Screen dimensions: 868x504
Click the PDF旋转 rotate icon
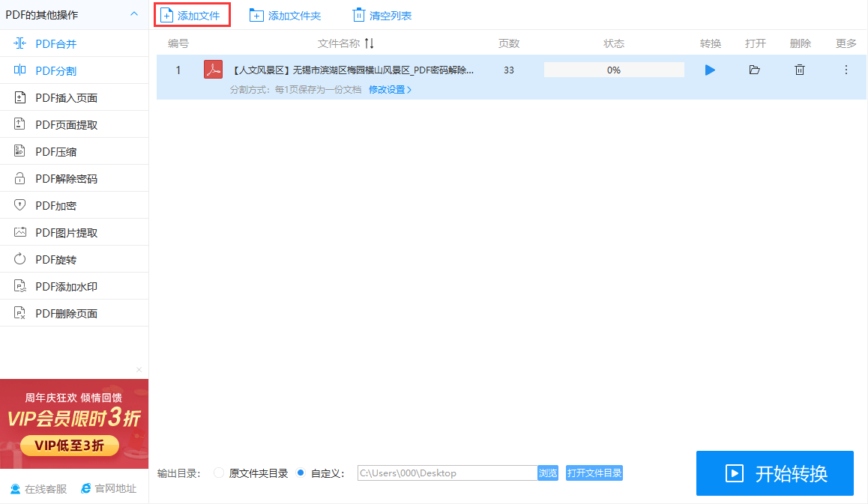[19, 259]
